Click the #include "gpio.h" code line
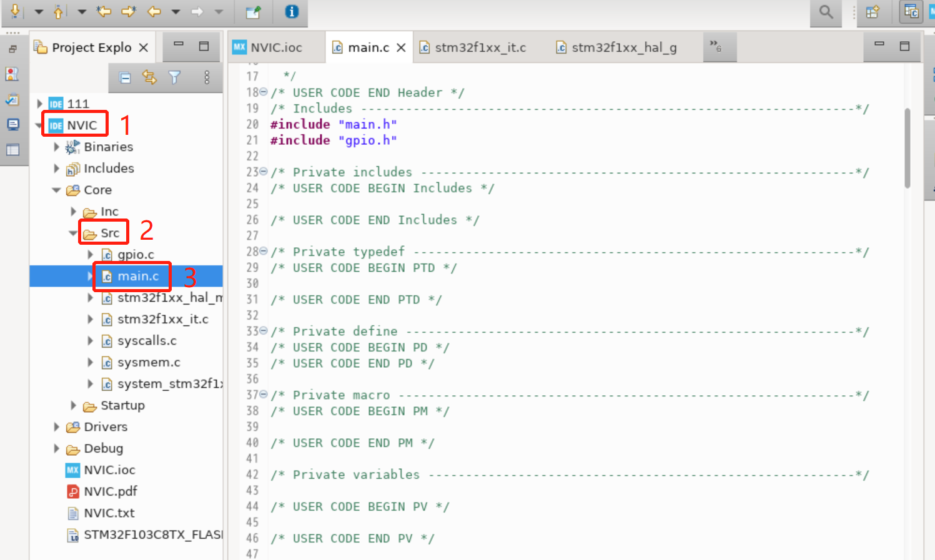The height and width of the screenshot is (560, 935). click(x=334, y=140)
